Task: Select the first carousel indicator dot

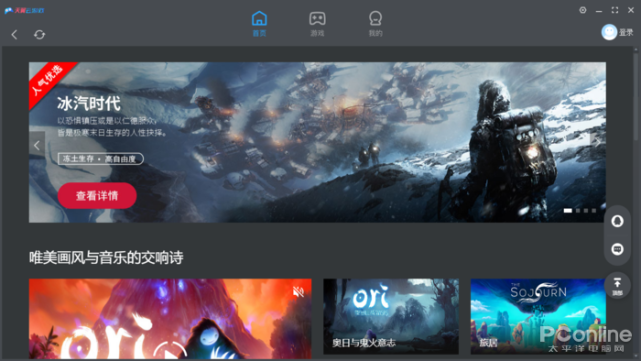Action: (568, 211)
